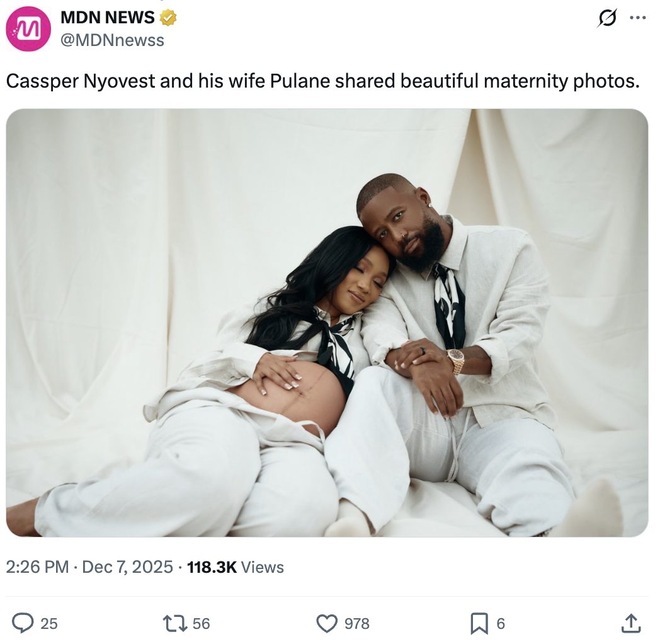
Task: Open the MDN NEWS profile avatar
Action: tap(28, 28)
